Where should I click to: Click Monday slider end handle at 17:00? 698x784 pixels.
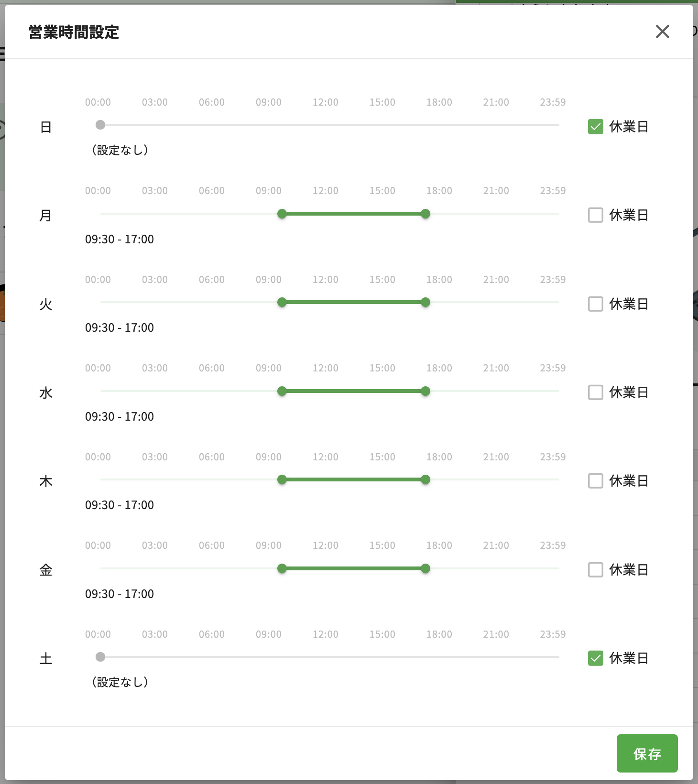[x=425, y=214]
